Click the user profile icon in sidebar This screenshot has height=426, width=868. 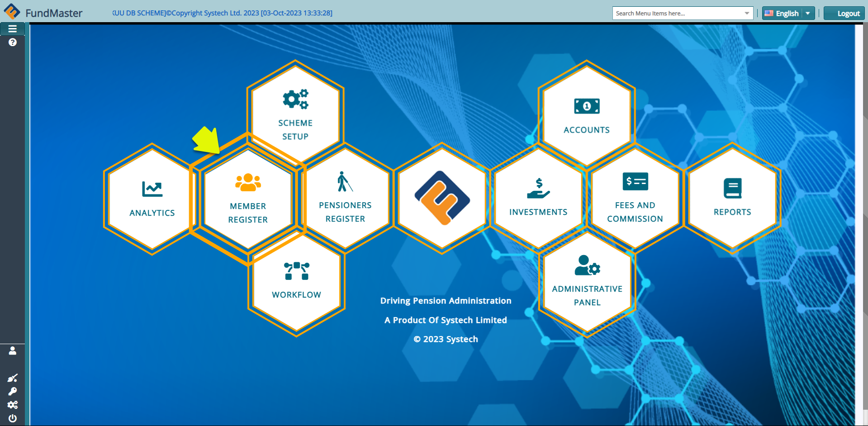(x=13, y=351)
